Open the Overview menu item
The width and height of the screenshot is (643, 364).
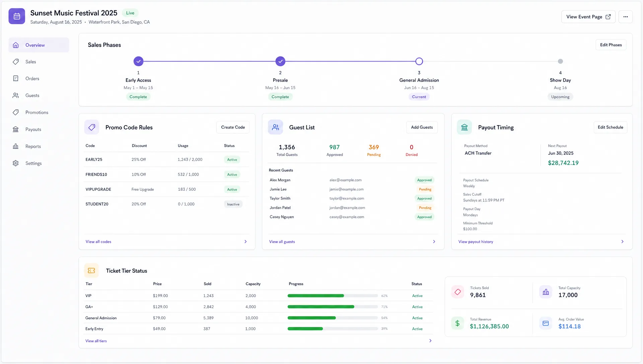(39, 45)
